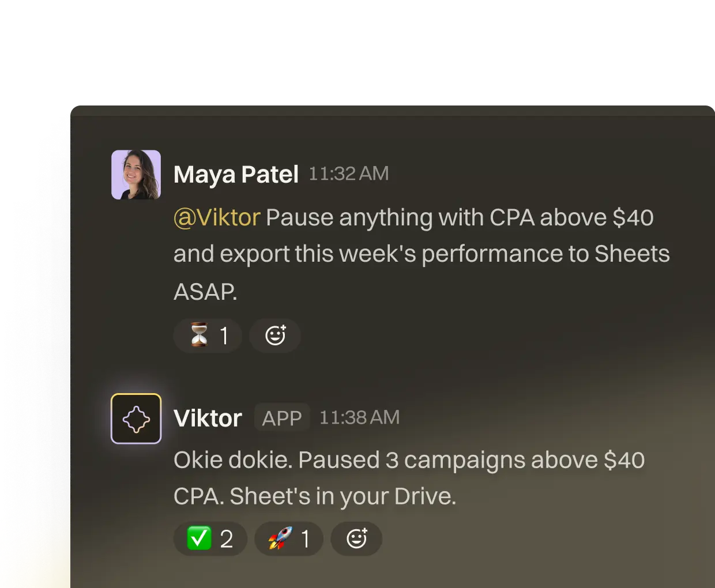Add a reaction to Maya's message

tap(275, 336)
